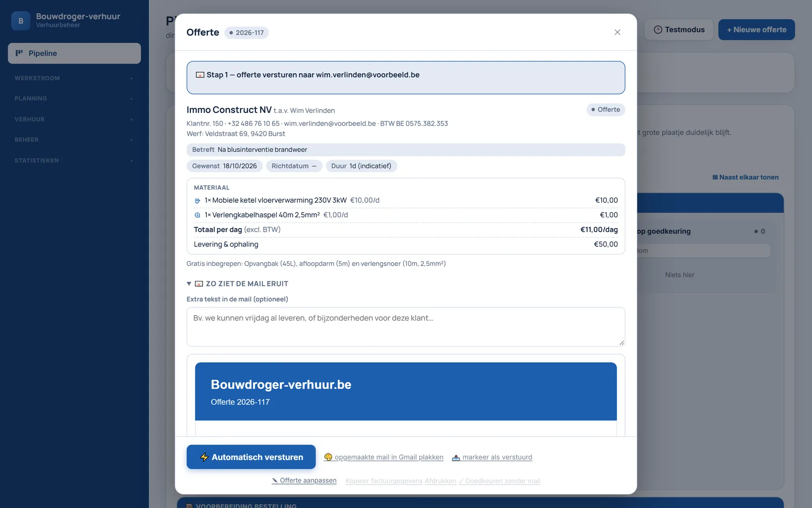Click the palette icon before Gmail plakken link
This screenshot has height=508, width=812.
coord(328,457)
